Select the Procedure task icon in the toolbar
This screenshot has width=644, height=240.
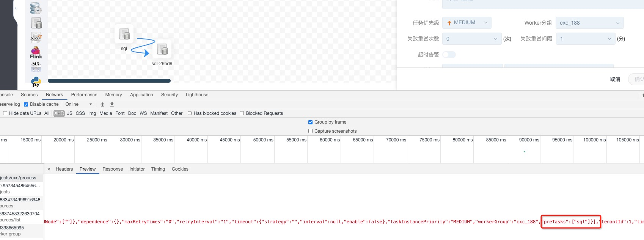36,8
